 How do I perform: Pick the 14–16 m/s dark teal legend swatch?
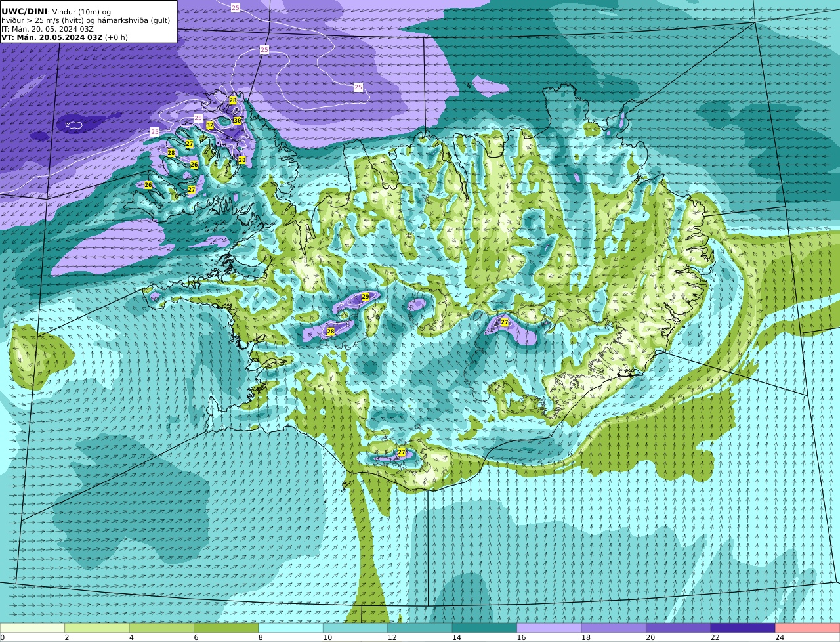484,628
